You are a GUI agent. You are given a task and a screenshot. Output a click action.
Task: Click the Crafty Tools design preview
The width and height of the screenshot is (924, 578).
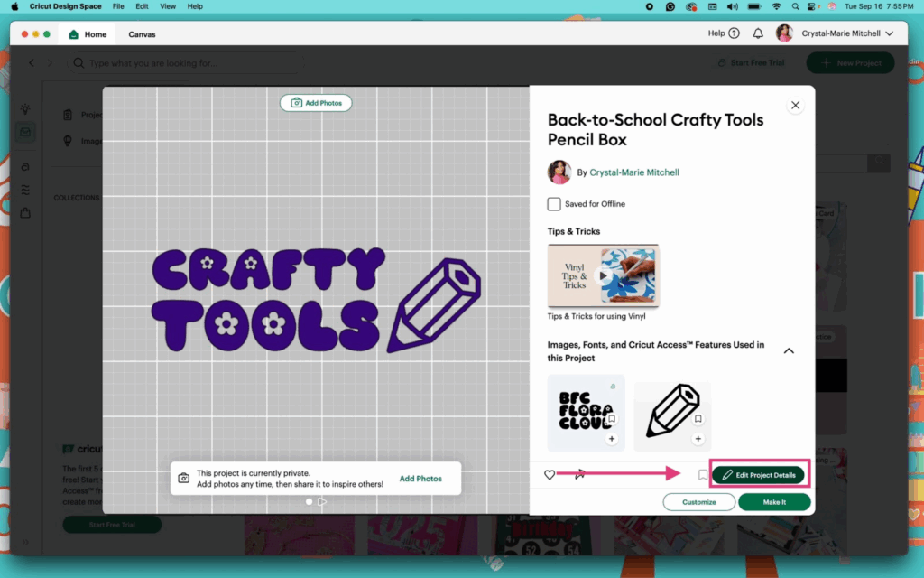tap(317, 300)
